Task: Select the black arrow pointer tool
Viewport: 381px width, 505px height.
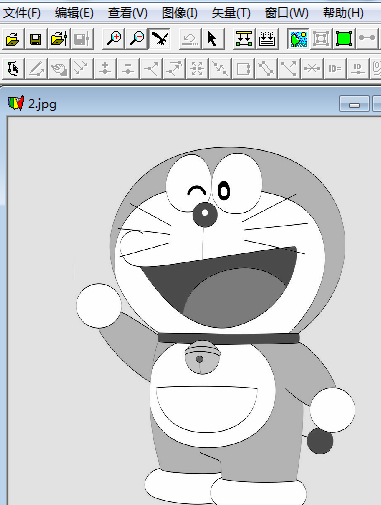Action: point(213,39)
